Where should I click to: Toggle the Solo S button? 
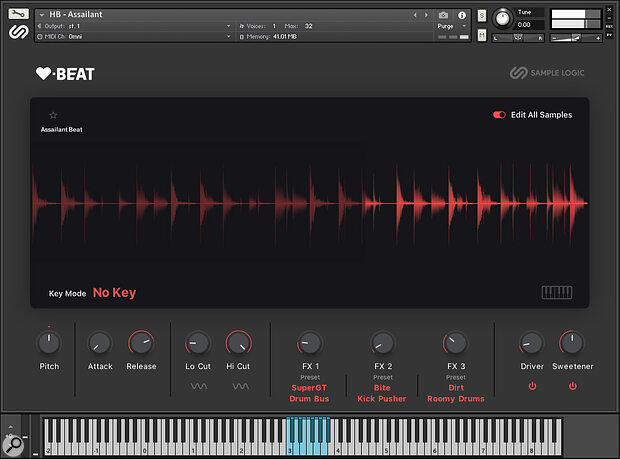(x=482, y=15)
